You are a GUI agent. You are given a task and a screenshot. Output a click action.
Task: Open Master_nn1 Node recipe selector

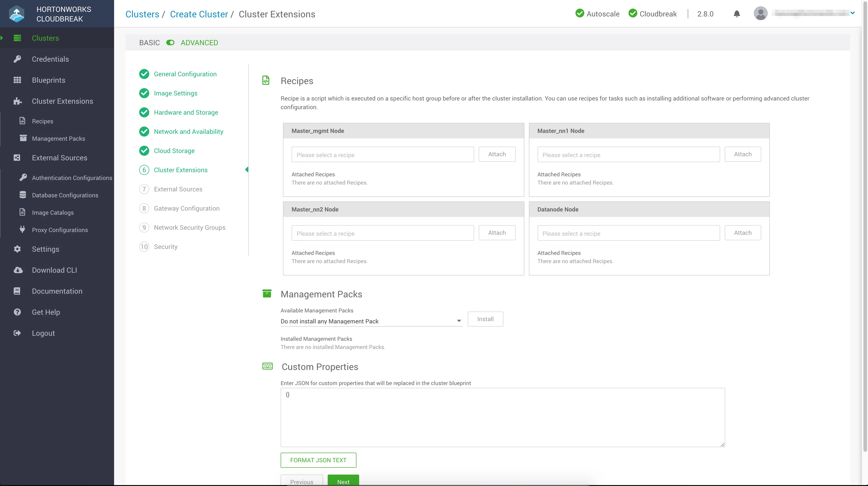point(628,154)
